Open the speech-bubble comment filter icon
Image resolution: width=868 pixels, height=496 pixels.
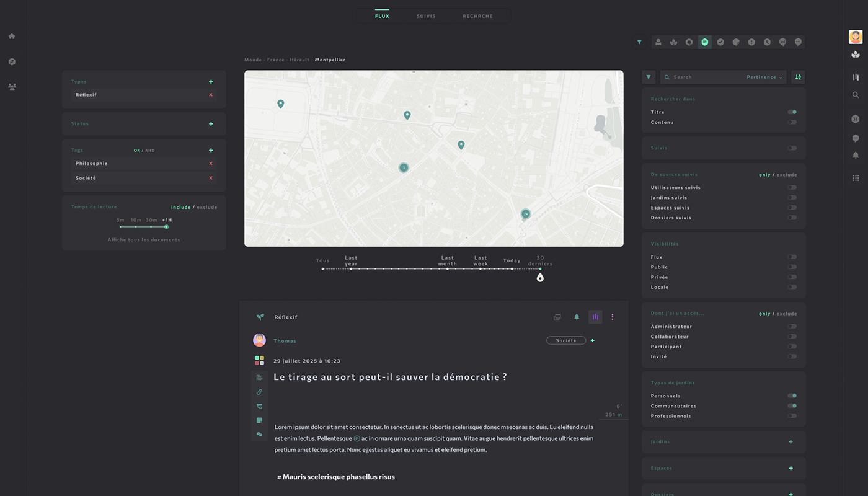(x=799, y=42)
